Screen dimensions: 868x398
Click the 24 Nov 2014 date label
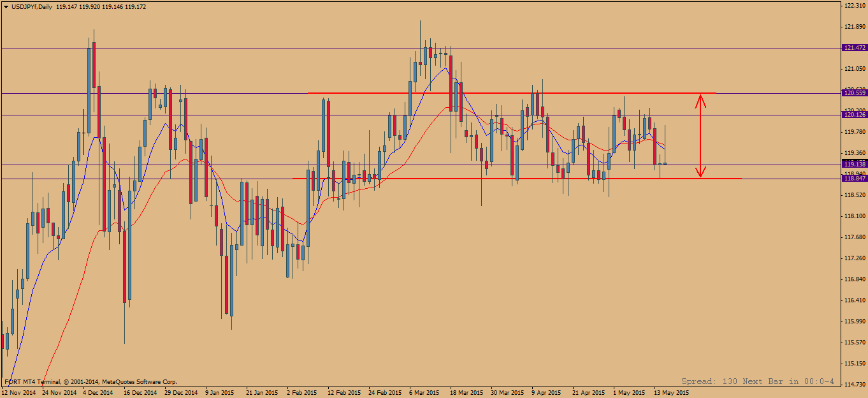59,392
